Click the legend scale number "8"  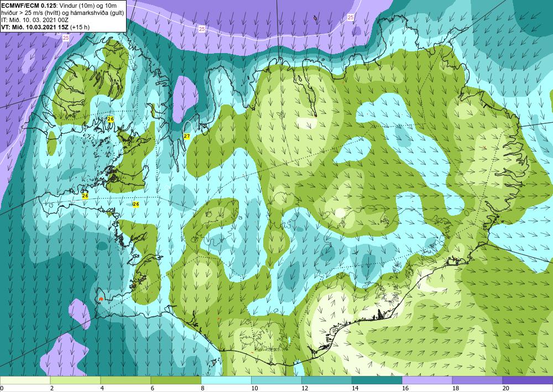click(202, 388)
